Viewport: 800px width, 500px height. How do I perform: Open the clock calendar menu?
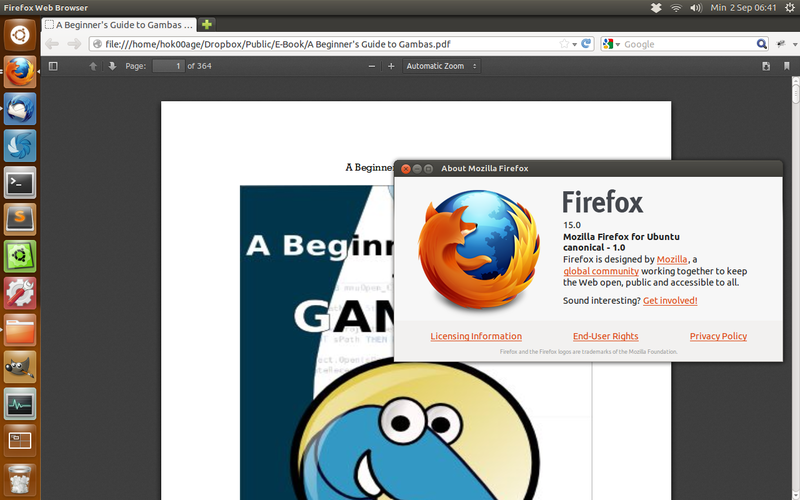[x=743, y=8]
